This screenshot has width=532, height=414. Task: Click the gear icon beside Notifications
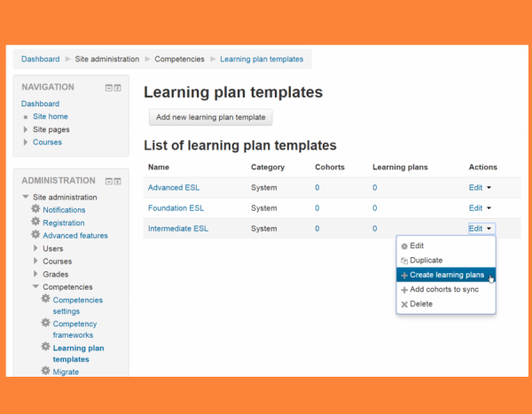[x=35, y=209]
